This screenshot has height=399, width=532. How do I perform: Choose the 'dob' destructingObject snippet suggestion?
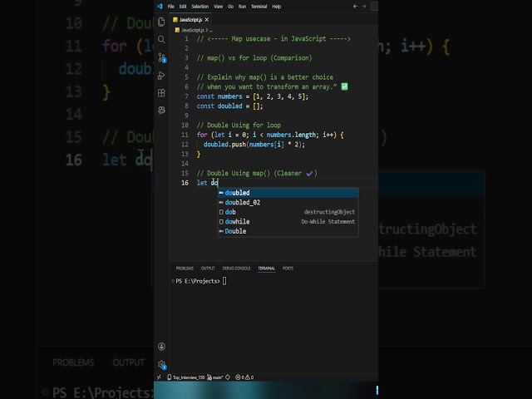point(288,212)
